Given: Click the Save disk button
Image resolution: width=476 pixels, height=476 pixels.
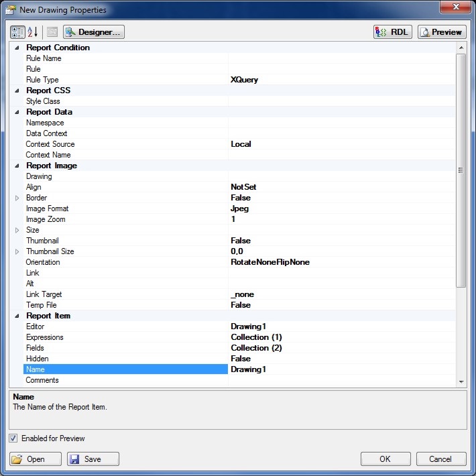Looking at the screenshot, I should [x=93, y=459].
